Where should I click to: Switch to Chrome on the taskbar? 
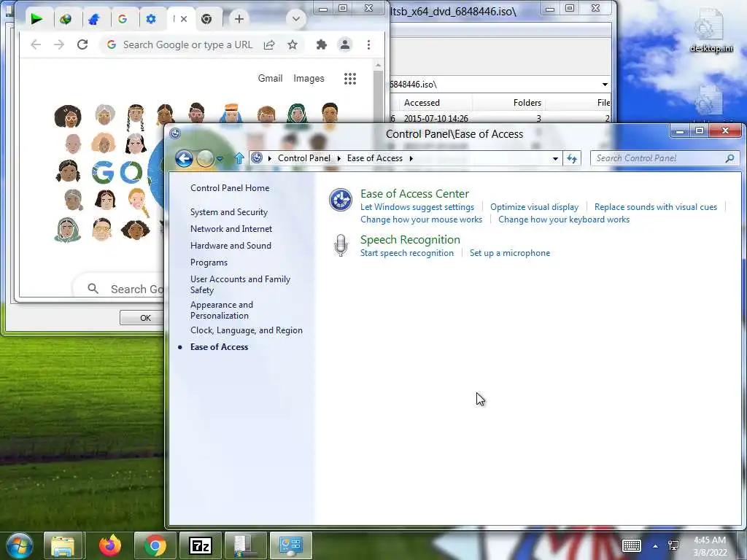(x=155, y=545)
